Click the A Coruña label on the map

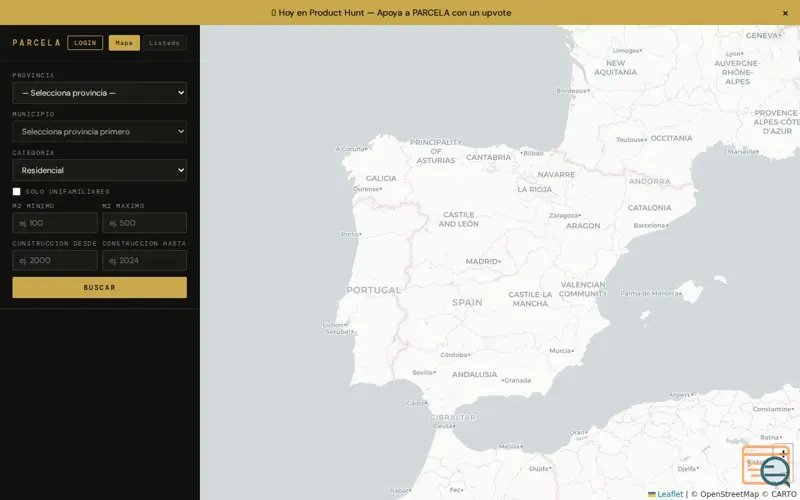350,149
